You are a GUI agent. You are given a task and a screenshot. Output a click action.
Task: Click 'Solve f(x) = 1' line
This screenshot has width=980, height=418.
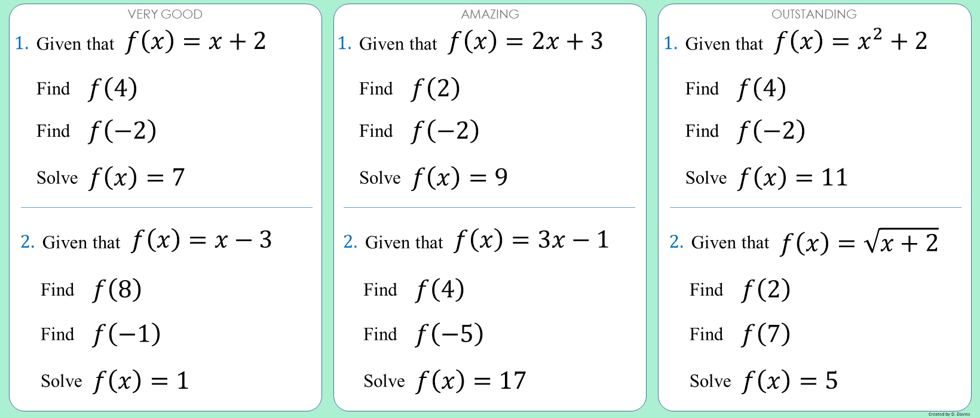point(115,381)
